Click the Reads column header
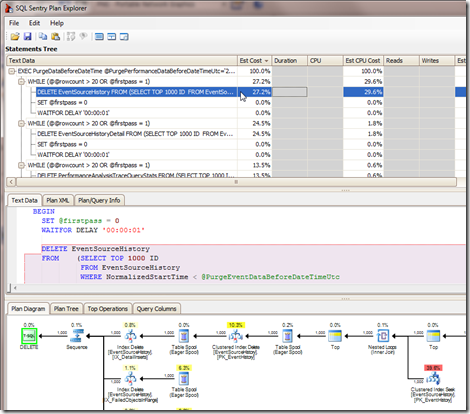The height and width of the screenshot is (414, 470). tap(401, 61)
